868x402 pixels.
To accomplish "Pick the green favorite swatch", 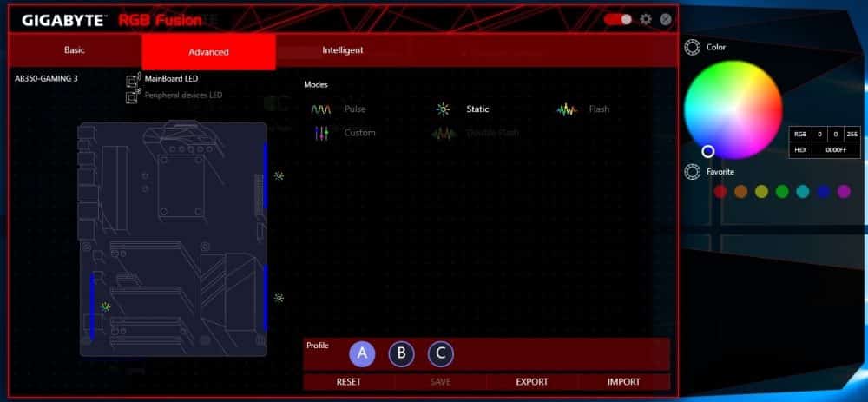I will [782, 192].
